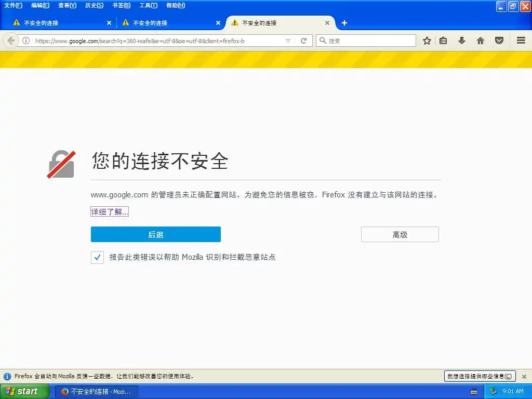This screenshot has height=399, width=532.
Task: Click the 9:01 AM clock
Action: (513, 392)
